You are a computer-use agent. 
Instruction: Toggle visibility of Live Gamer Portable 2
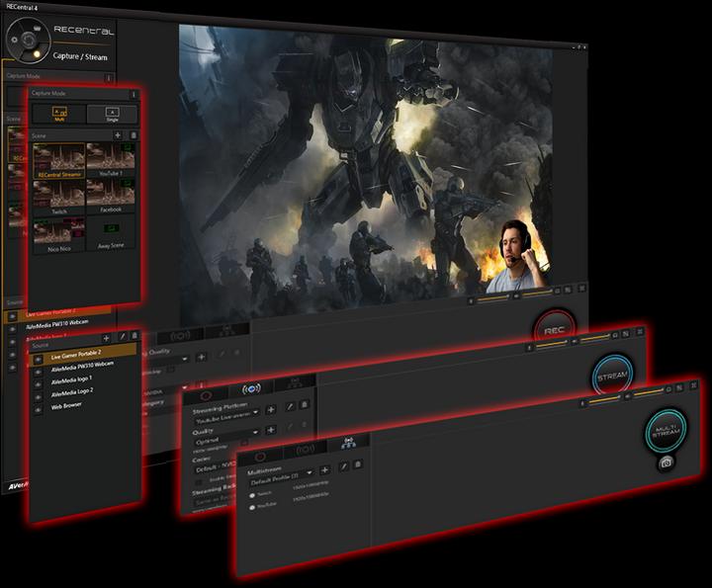click(x=39, y=360)
